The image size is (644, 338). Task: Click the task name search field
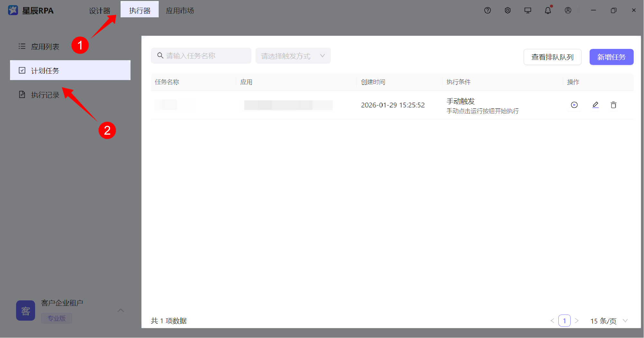[201, 55]
